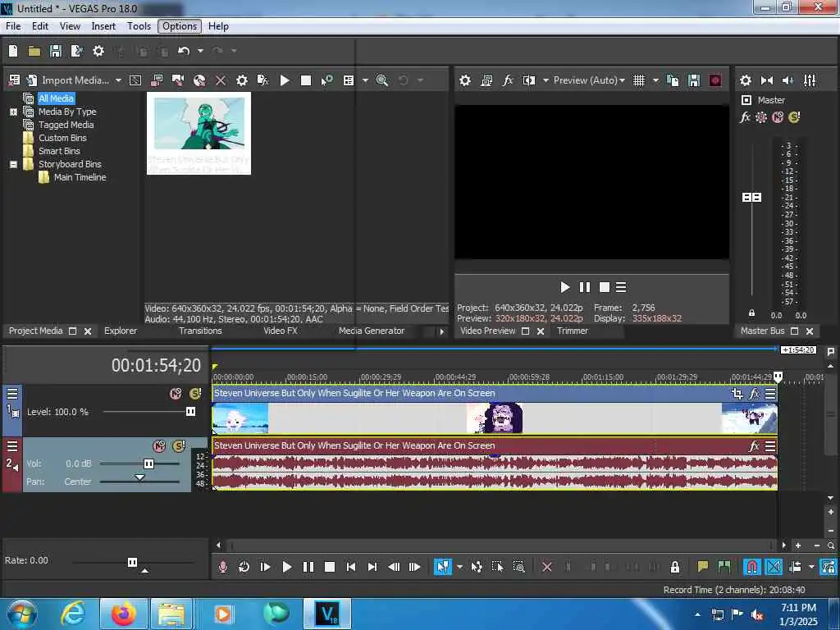
Task: Open Event FX on the video clip
Action: click(x=754, y=394)
